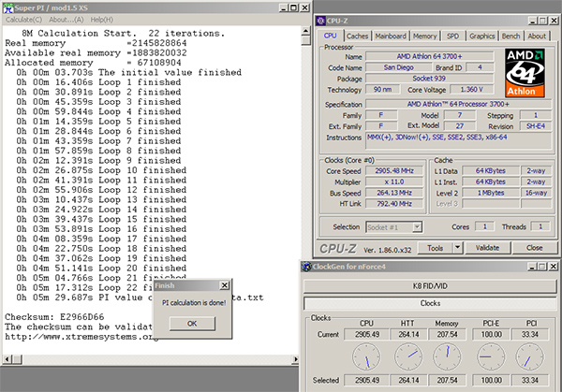Close the Finish dialog with X
562x392 pixels.
click(x=225, y=285)
